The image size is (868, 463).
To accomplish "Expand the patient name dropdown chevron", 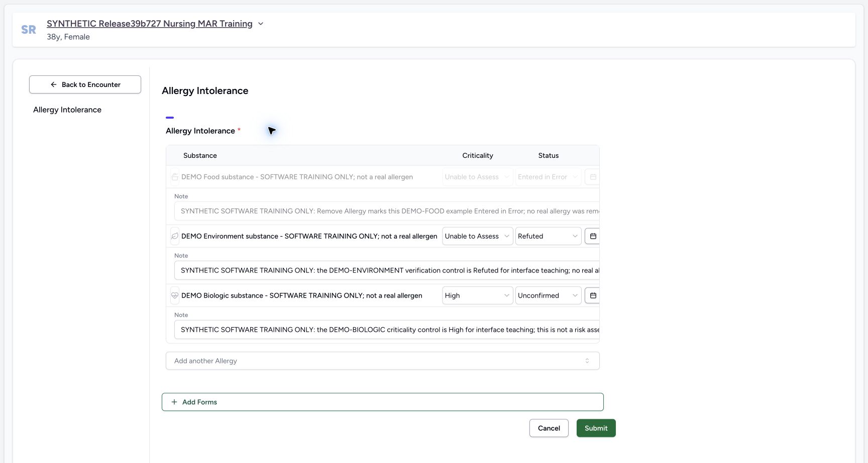I will pyautogui.click(x=261, y=24).
